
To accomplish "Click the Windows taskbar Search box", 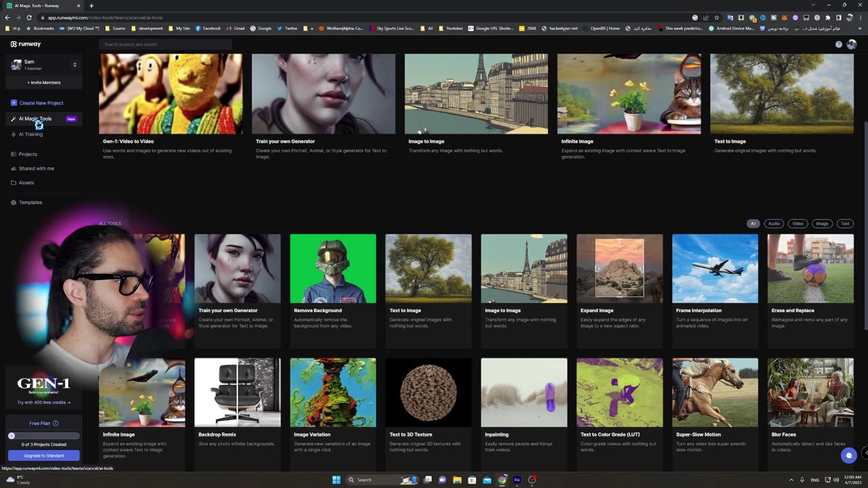I will pos(383,480).
